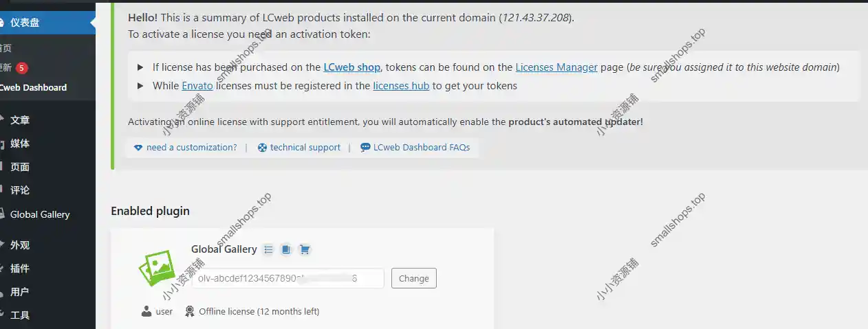This screenshot has width=868, height=329.
Task: Select Global Gallery in the left sidebar
Action: coord(40,214)
